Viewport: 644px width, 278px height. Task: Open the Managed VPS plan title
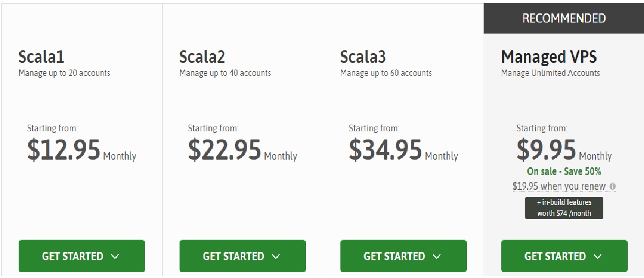[x=549, y=58]
